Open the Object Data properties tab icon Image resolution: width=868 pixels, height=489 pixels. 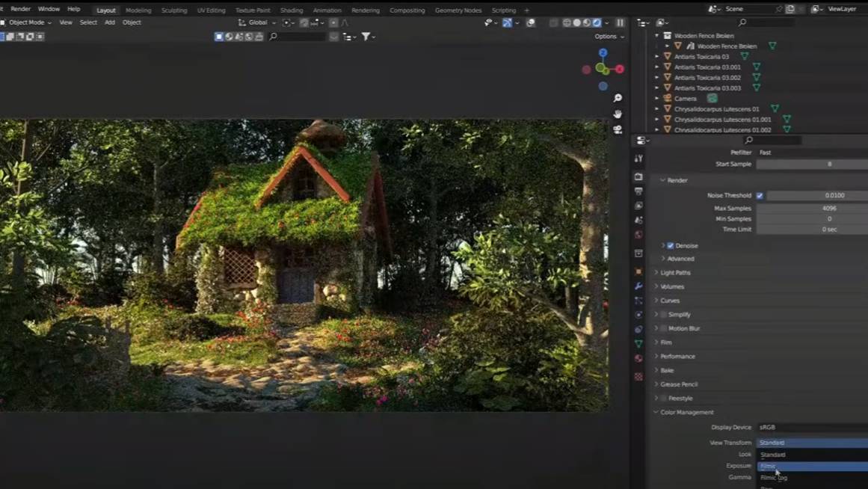[x=638, y=344]
